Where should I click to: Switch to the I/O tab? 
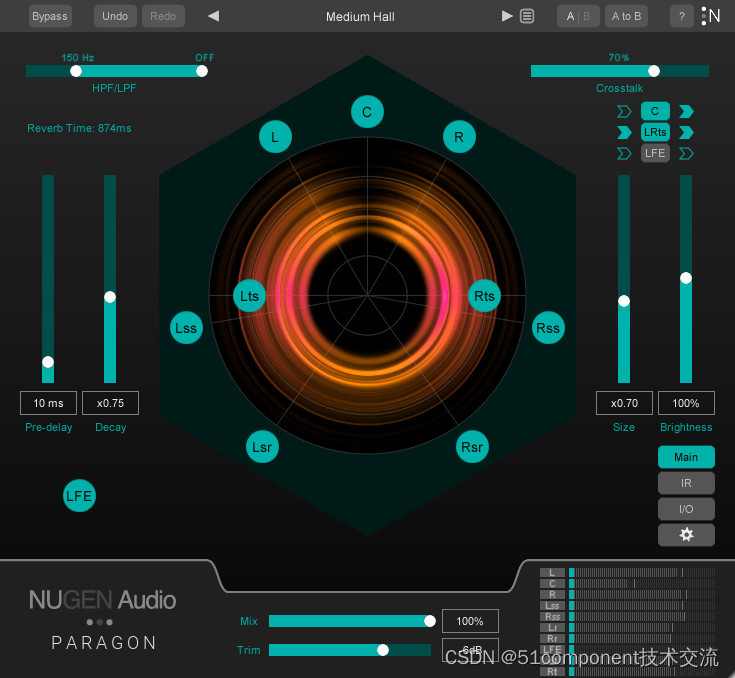[x=686, y=509]
